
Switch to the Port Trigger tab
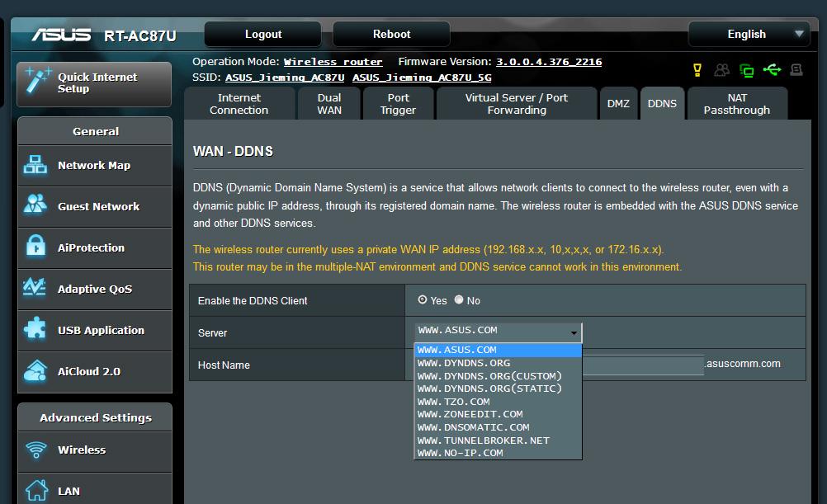coord(398,104)
